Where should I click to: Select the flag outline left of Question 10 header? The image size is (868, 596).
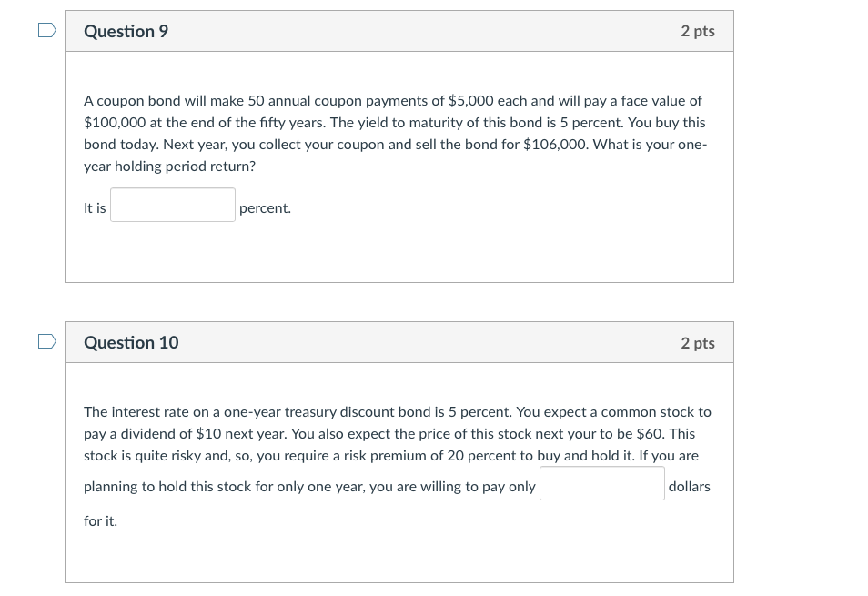click(x=45, y=341)
